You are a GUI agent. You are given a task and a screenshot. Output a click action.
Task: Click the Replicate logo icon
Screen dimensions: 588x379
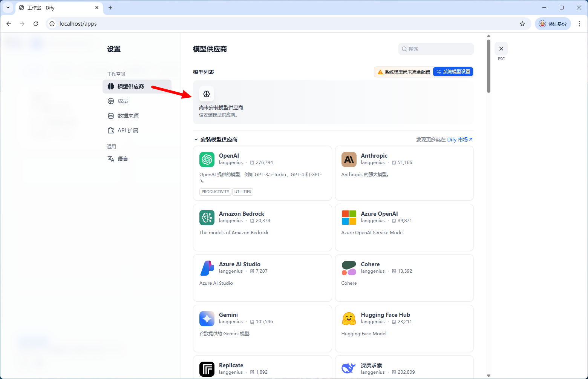tap(207, 369)
